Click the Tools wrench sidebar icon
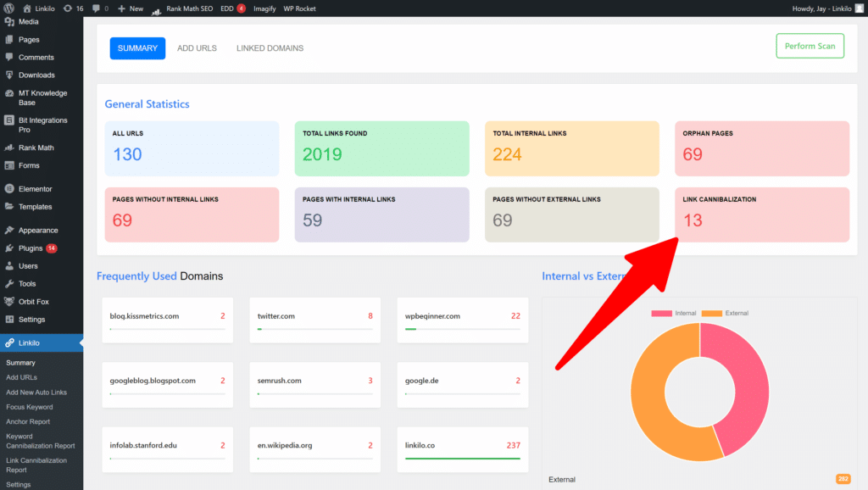This screenshot has width=868, height=490. point(9,283)
